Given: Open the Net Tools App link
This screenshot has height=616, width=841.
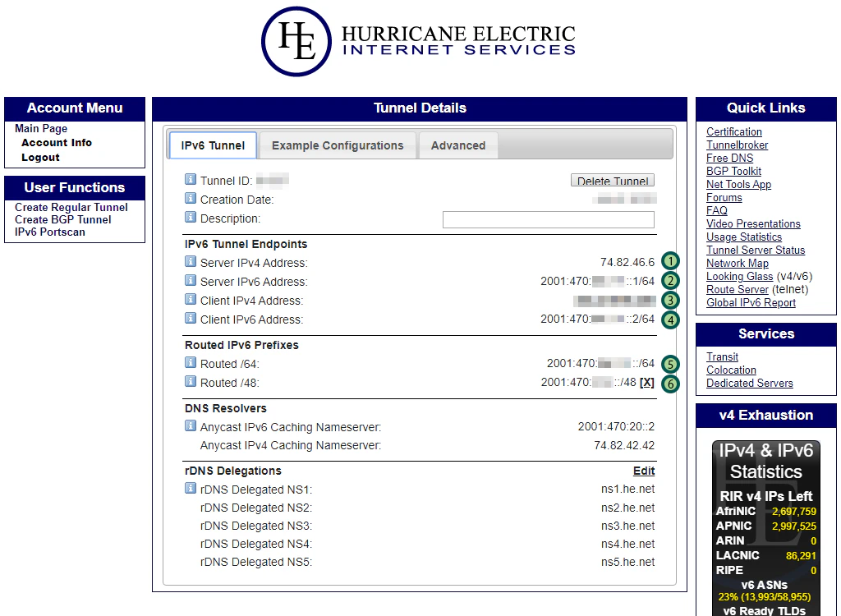Looking at the screenshot, I should point(738,184).
